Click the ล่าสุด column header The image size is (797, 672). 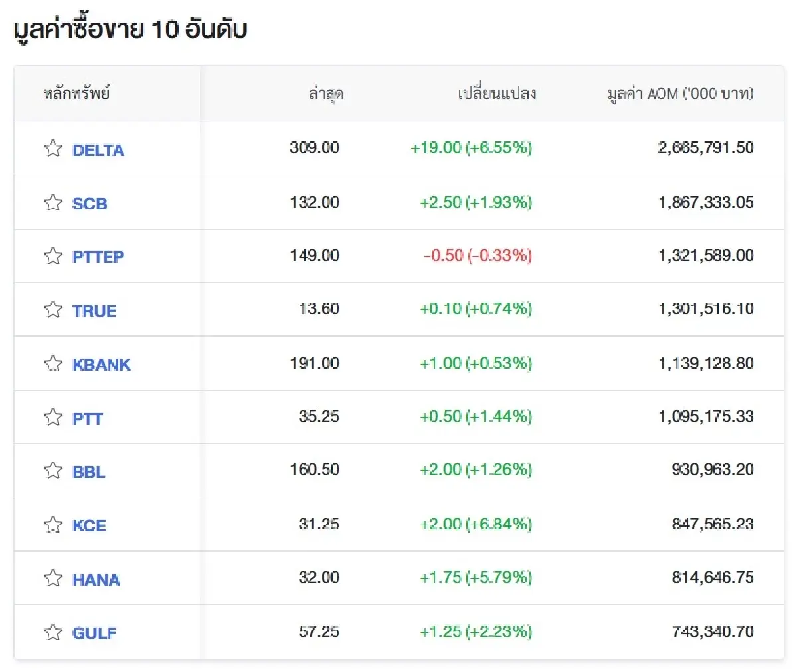coord(325,94)
